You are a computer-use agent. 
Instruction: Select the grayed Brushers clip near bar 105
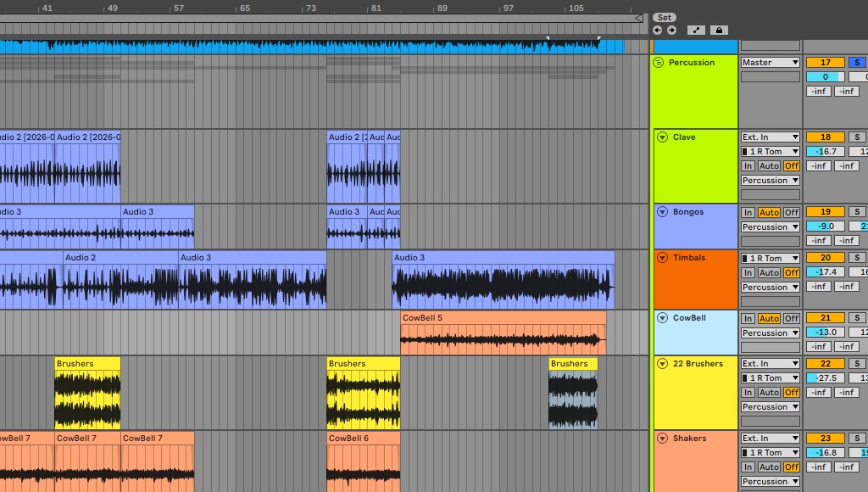573,394
